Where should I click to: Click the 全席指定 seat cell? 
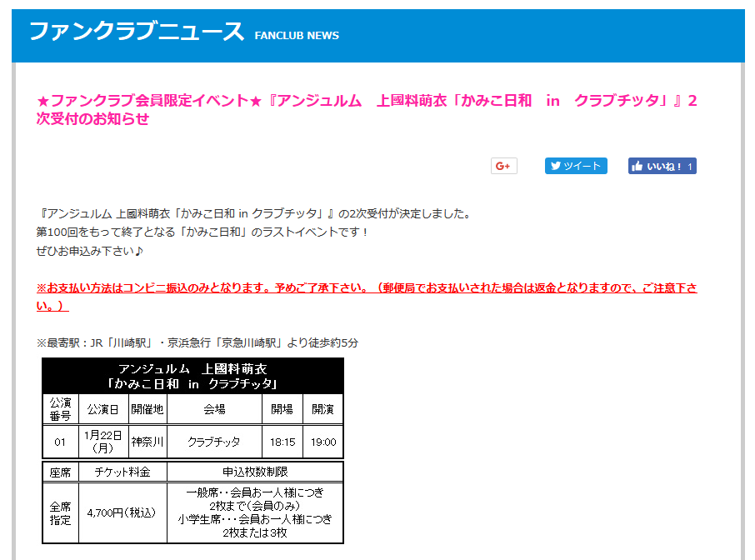click(x=61, y=513)
